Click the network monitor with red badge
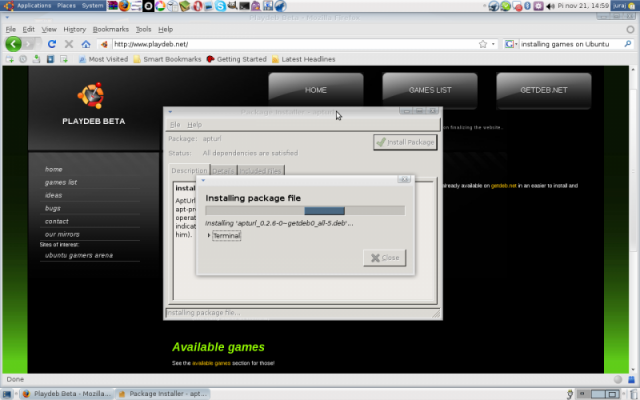The height and width of the screenshot is (400, 640). [517, 6]
